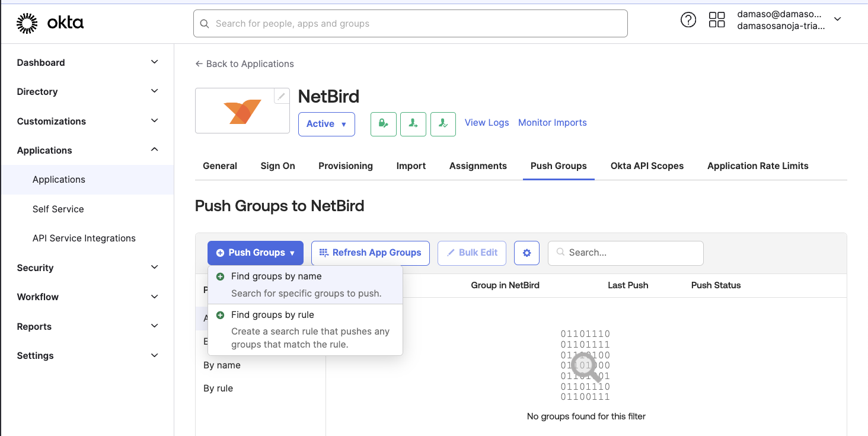The width and height of the screenshot is (868, 436).
Task: Open the help question mark icon
Action: pos(688,20)
